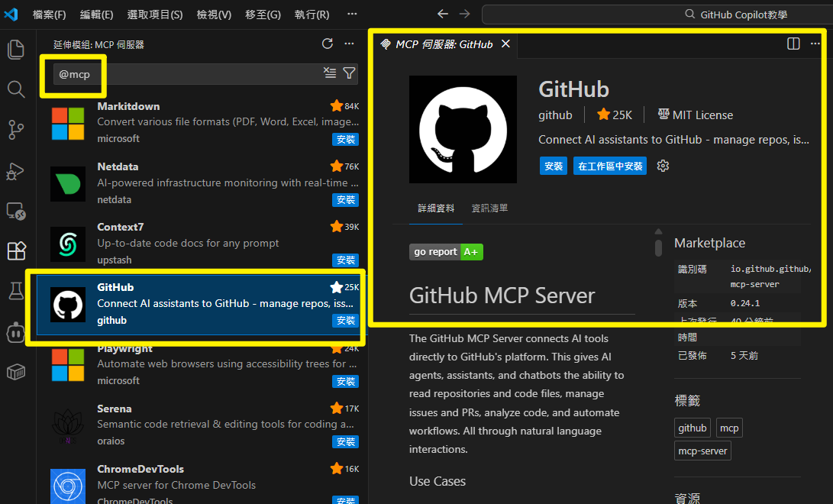Open Run and Debug view

click(x=16, y=170)
